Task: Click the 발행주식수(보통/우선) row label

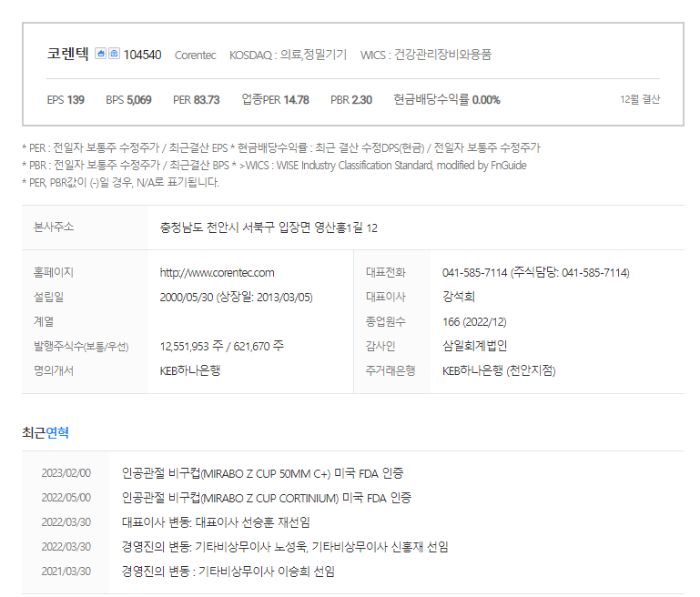Action: click(x=81, y=346)
